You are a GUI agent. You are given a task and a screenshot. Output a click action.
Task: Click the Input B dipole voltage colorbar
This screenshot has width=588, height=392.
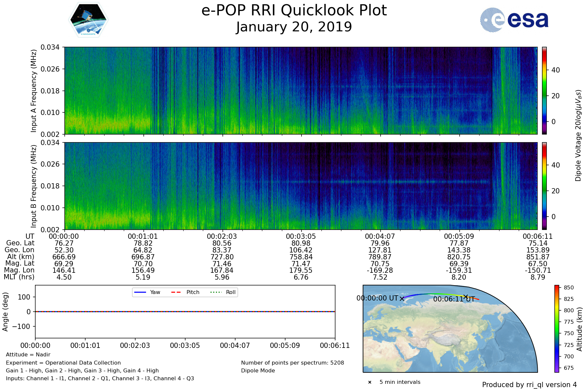tap(544, 186)
